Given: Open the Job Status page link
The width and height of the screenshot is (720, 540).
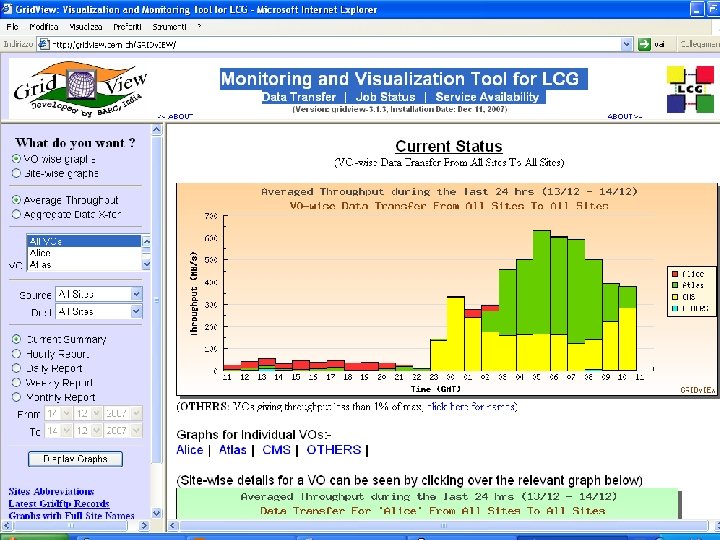Looking at the screenshot, I should 385,97.
